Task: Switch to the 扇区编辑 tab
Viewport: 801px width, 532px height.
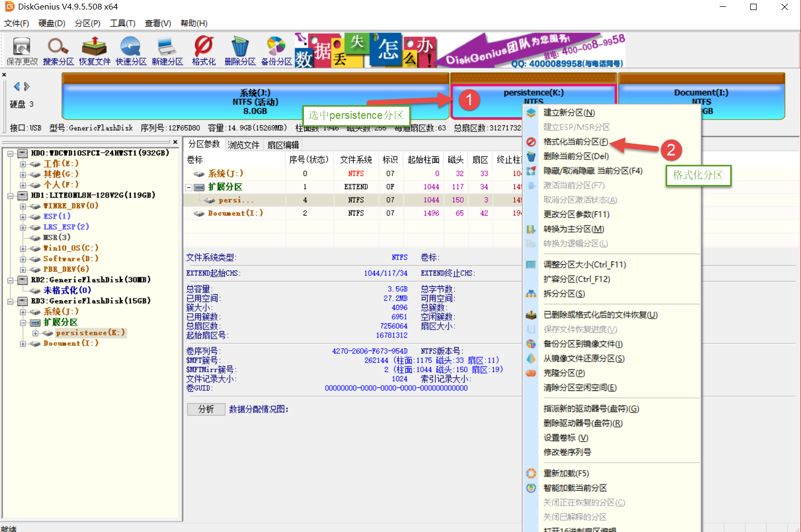Action: (x=283, y=145)
